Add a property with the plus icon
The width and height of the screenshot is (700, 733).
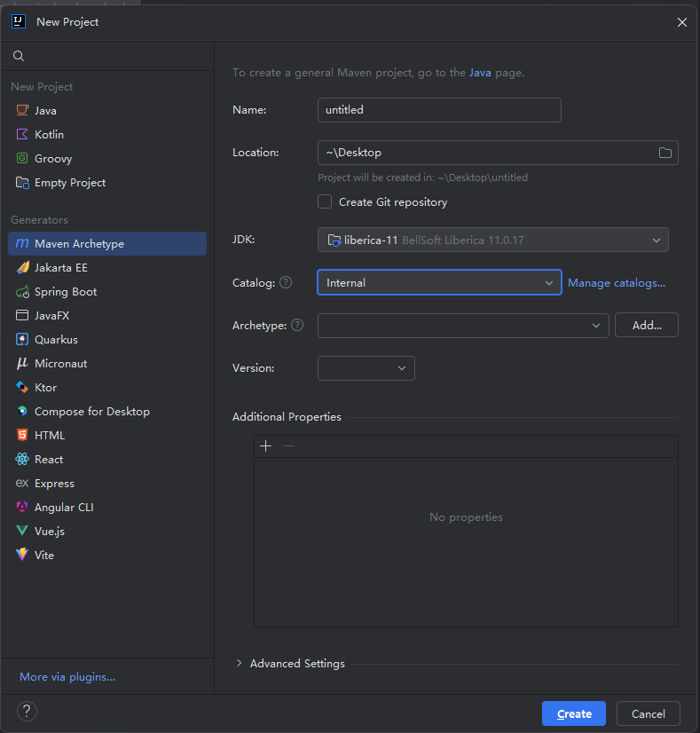click(x=266, y=446)
